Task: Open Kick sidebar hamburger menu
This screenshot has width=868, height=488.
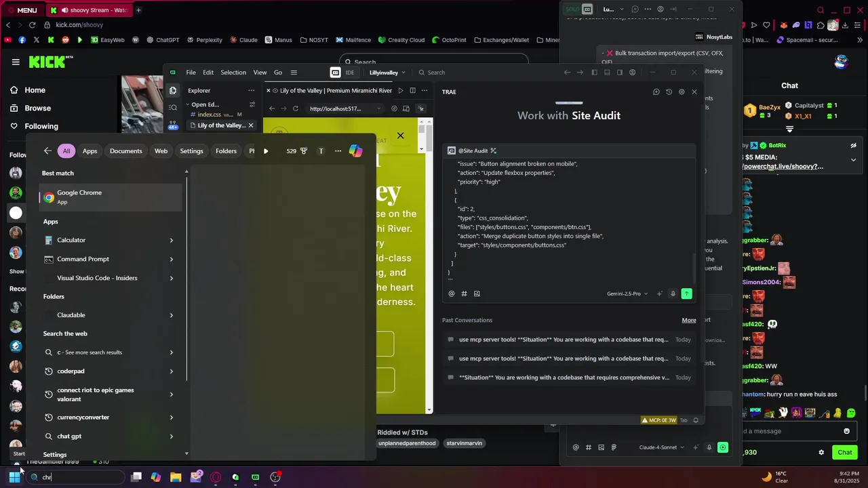Action: (16, 62)
